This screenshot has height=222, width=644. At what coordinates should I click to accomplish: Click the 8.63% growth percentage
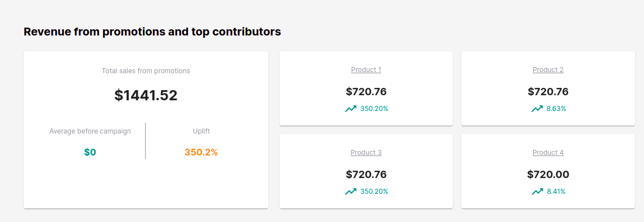(x=556, y=109)
